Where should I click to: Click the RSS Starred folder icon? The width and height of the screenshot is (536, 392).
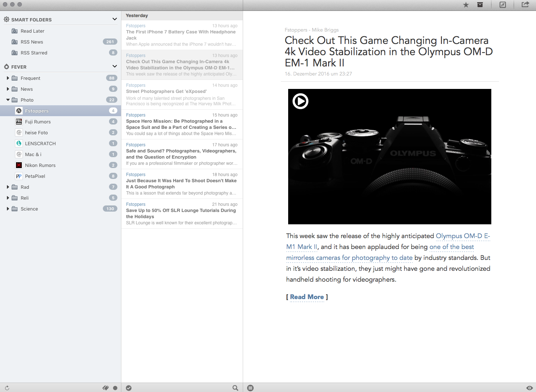tap(15, 53)
